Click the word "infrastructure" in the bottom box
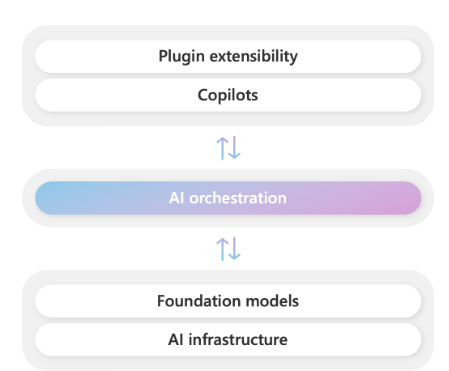This screenshot has width=449, height=371. pos(238,340)
